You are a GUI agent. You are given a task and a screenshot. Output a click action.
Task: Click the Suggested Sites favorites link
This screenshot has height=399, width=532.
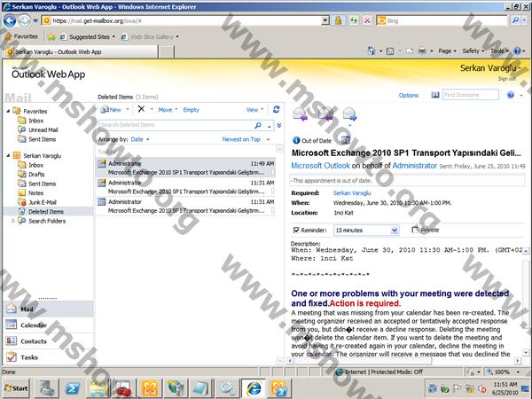coord(90,36)
